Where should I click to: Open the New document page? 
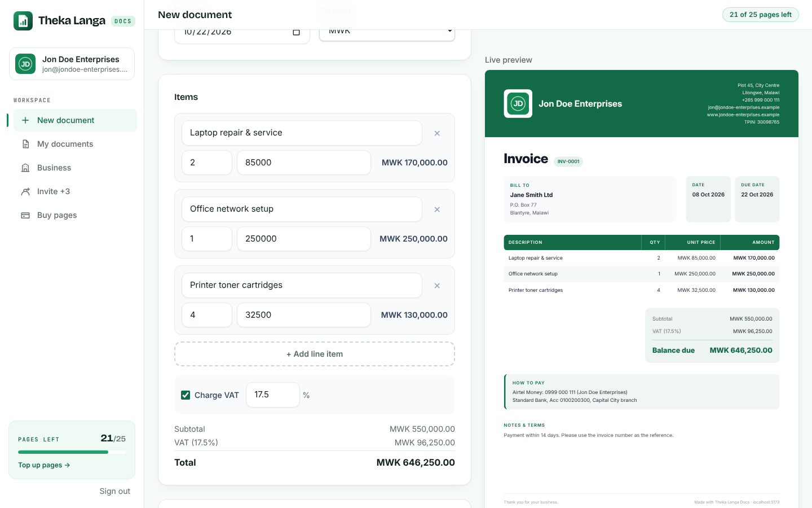point(75,120)
